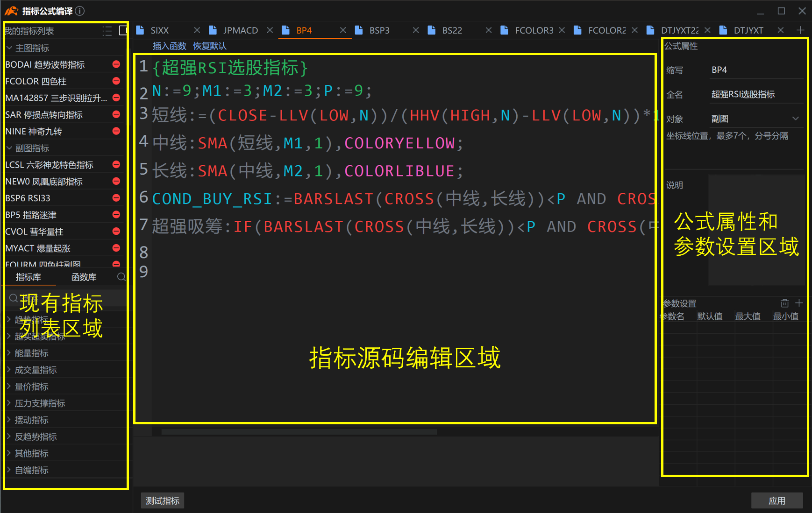Viewport: 812px width, 513px height.
Task: Click the red minus icon next to NINE 神奇九转
Action: [116, 131]
